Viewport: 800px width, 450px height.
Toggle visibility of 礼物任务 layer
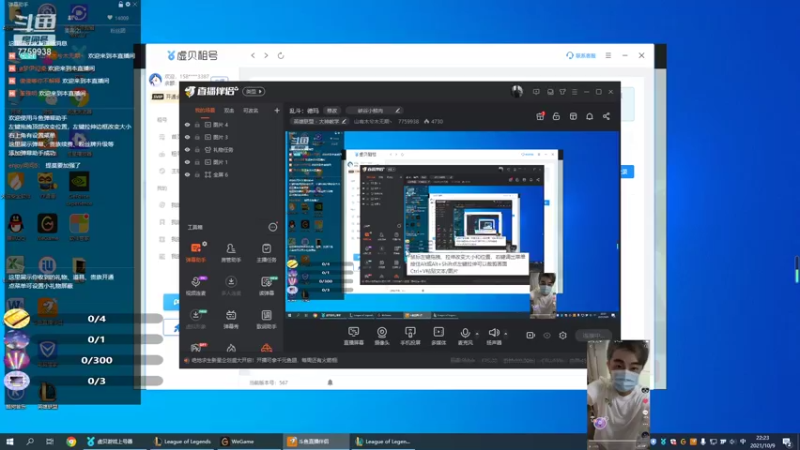[187, 150]
